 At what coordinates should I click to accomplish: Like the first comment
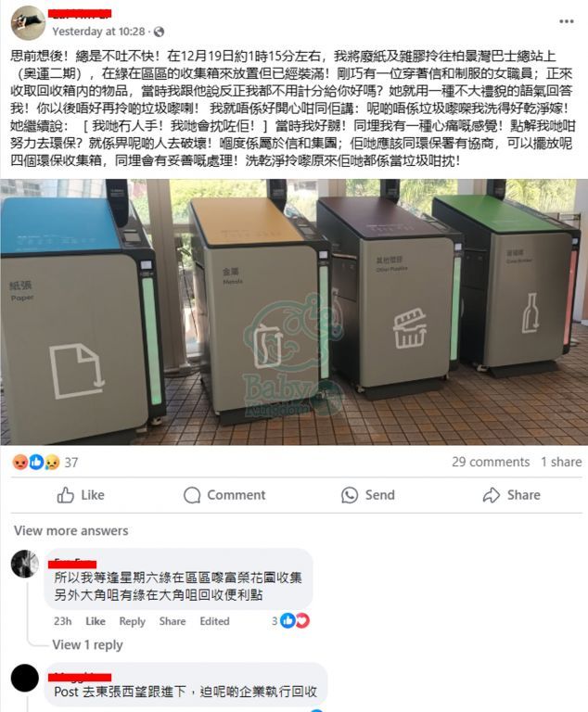coord(96,621)
